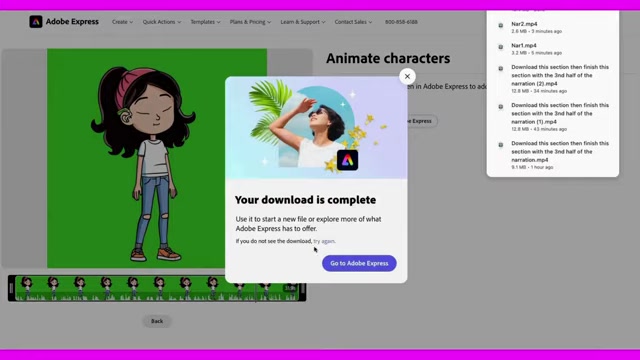Image resolution: width=640 pixels, height=360 pixels.
Task: Click the file icon beside Nar2.mp4
Action: coord(500,25)
